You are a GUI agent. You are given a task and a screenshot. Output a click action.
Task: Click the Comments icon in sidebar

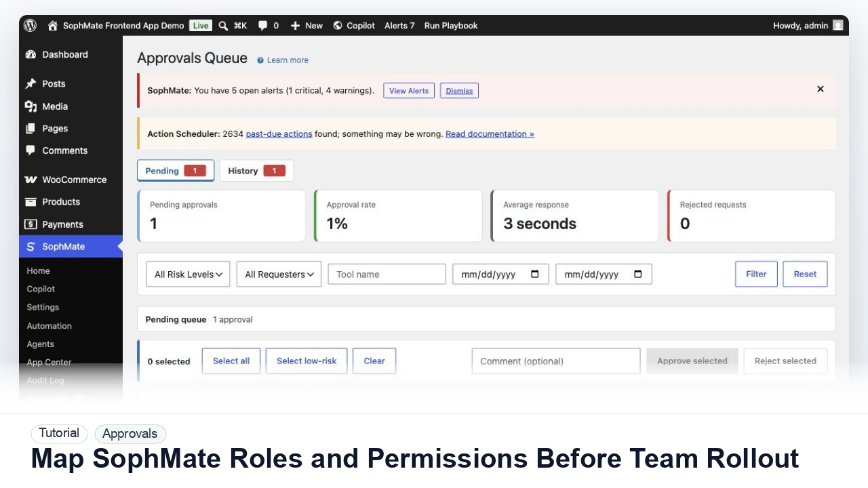(x=31, y=150)
